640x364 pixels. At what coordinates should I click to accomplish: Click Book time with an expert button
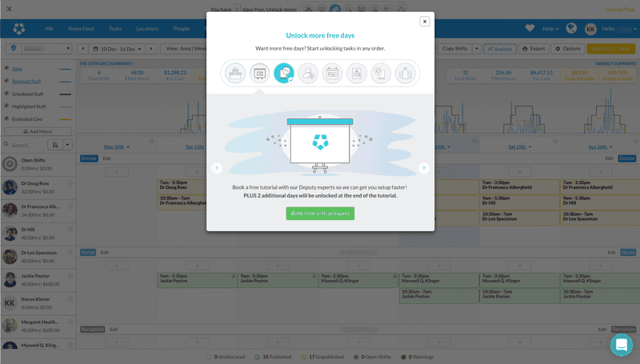320,214
